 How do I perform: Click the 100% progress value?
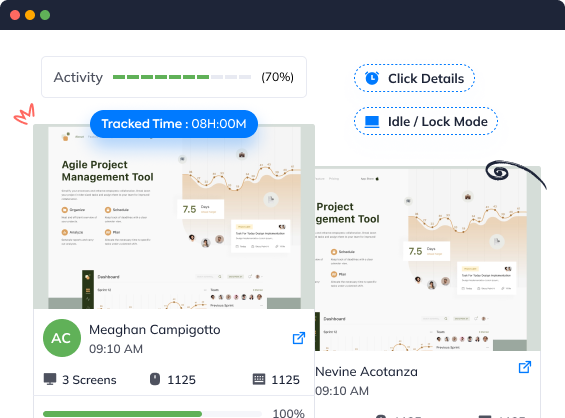pyautogui.click(x=289, y=413)
